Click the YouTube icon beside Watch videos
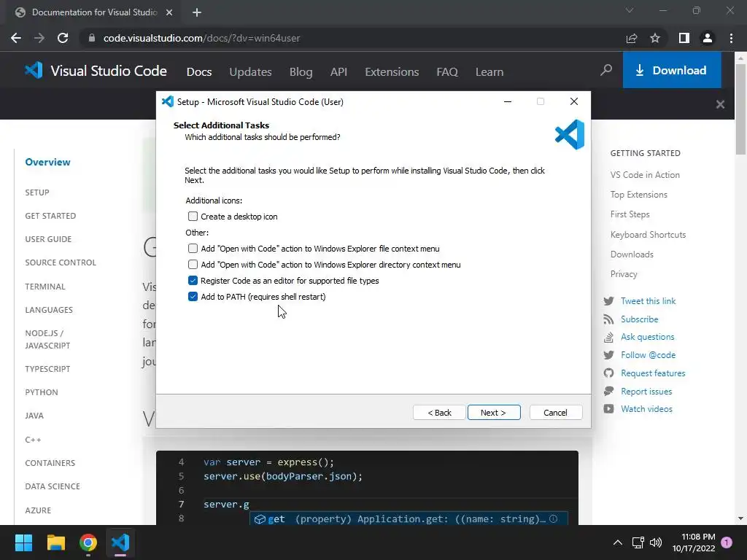The image size is (747, 560). pyautogui.click(x=608, y=408)
